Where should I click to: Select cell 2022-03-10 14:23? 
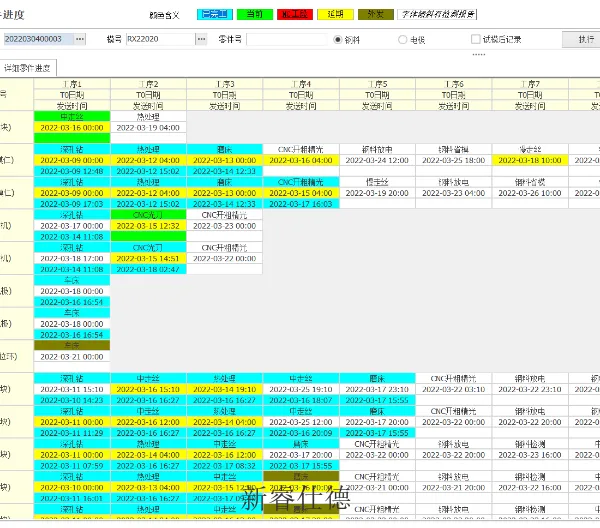72,400
